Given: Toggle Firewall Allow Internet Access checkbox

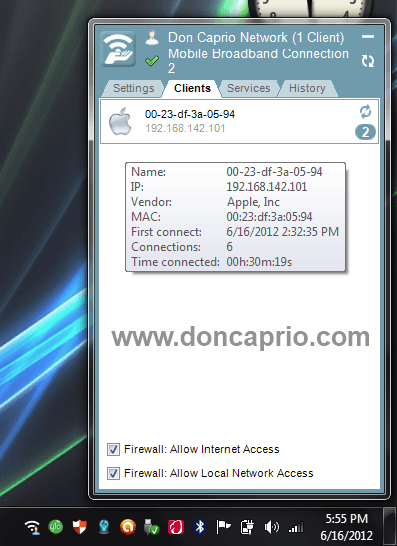Looking at the screenshot, I should point(113,450).
